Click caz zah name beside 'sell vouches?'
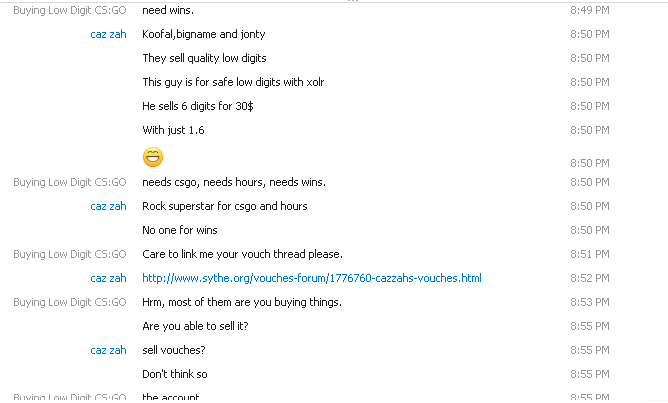 108,351
